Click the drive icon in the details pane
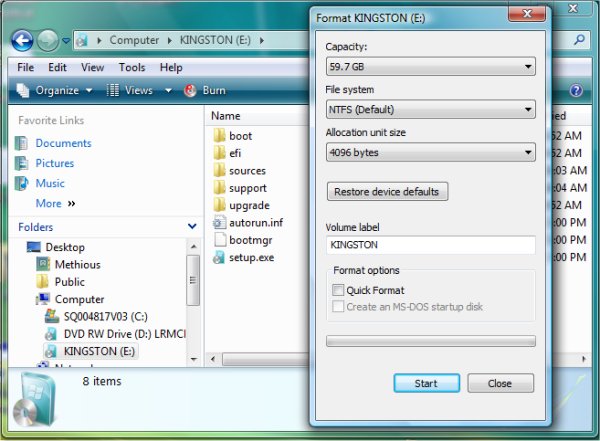Viewport: 600px width, 441px height. pyautogui.click(x=35, y=399)
